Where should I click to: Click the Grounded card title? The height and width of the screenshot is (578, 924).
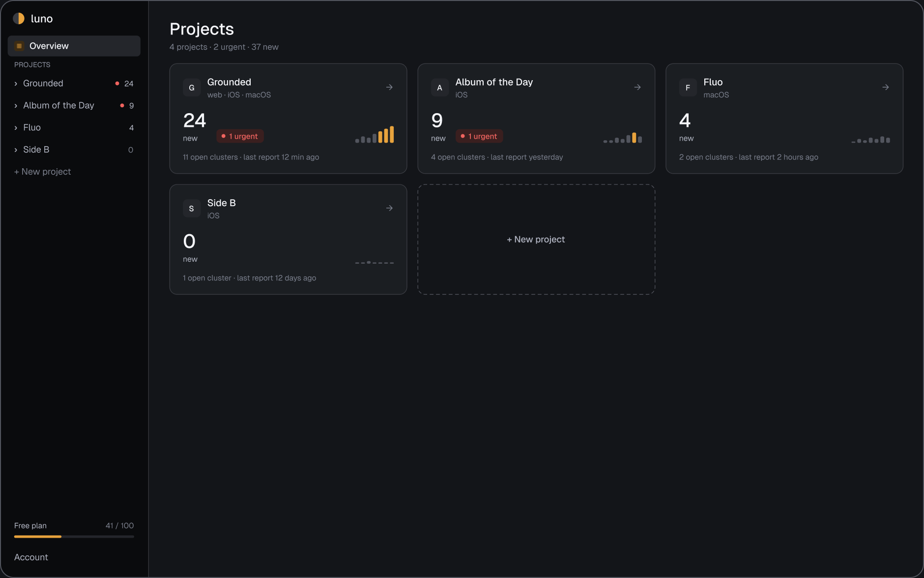pos(229,82)
